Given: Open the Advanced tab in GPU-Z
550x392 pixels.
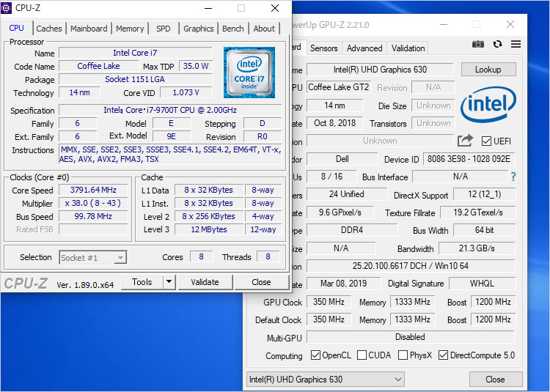Looking at the screenshot, I should (x=364, y=48).
